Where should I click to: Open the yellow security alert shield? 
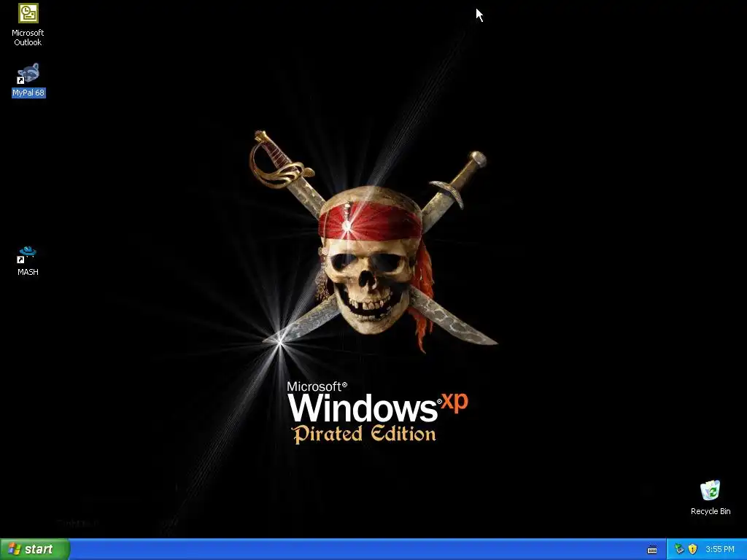(x=693, y=550)
